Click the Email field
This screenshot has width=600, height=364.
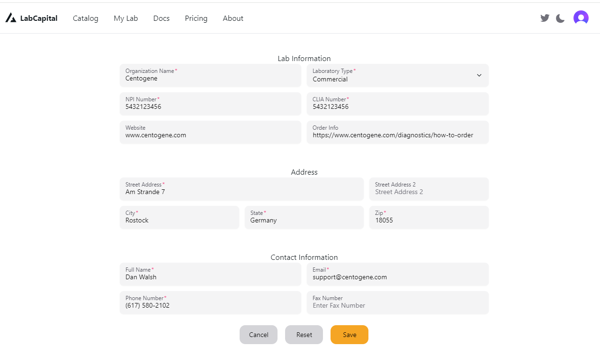[x=398, y=274]
